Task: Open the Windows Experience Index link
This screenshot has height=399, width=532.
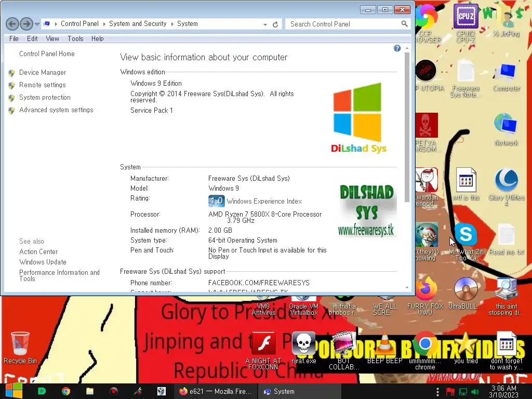Action: 264,201
